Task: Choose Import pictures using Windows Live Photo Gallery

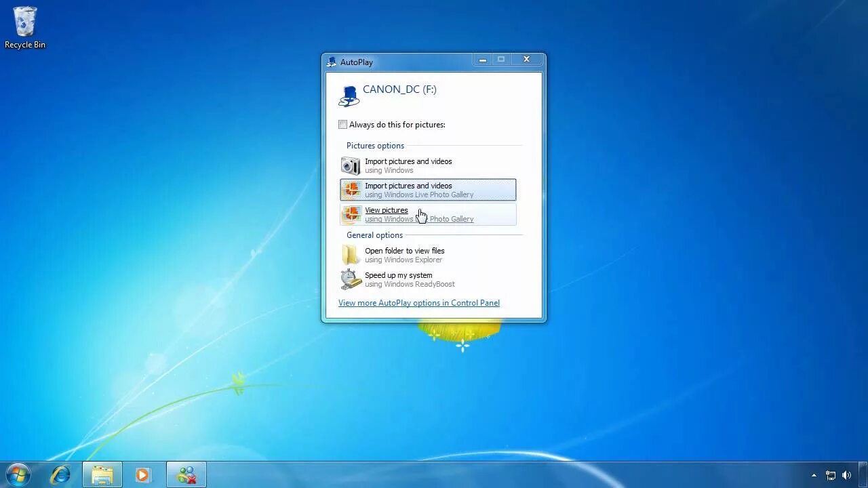Action: (428, 190)
